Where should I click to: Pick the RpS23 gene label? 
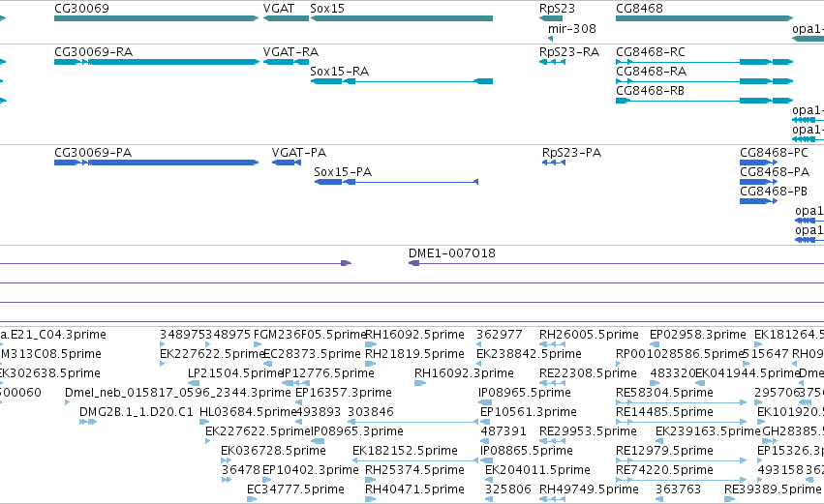557,9
